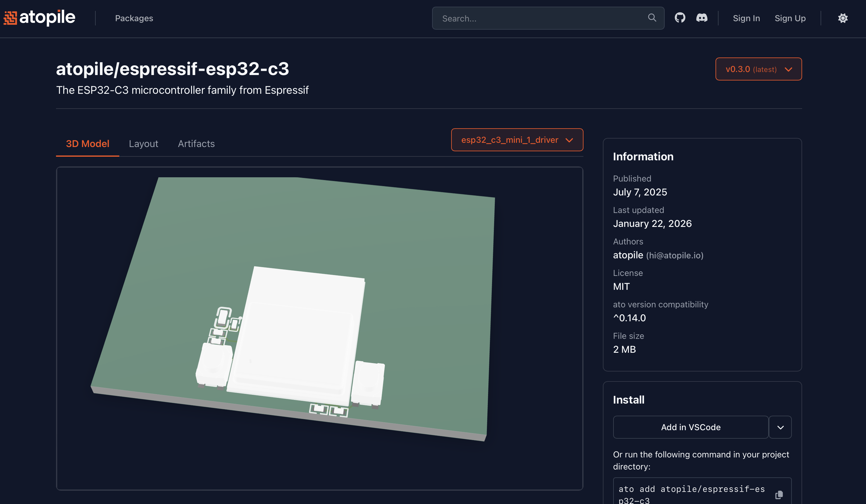Select the 3D Model tab

pyautogui.click(x=87, y=143)
